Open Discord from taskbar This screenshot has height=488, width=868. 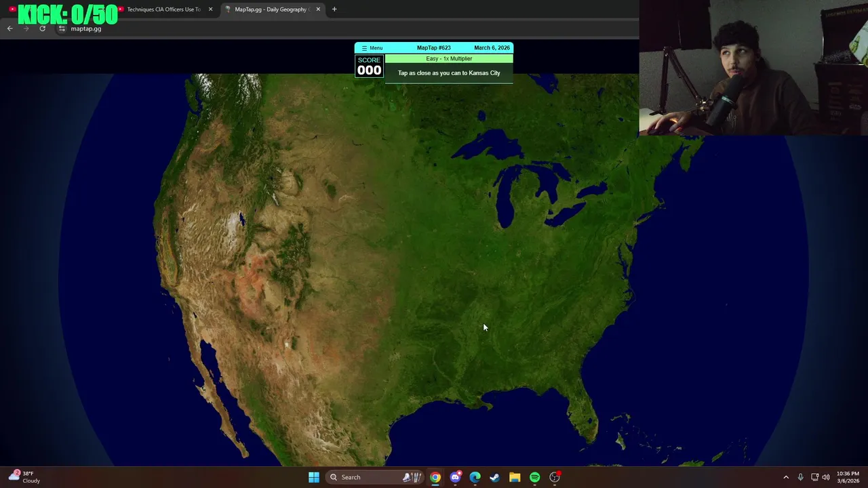455,477
